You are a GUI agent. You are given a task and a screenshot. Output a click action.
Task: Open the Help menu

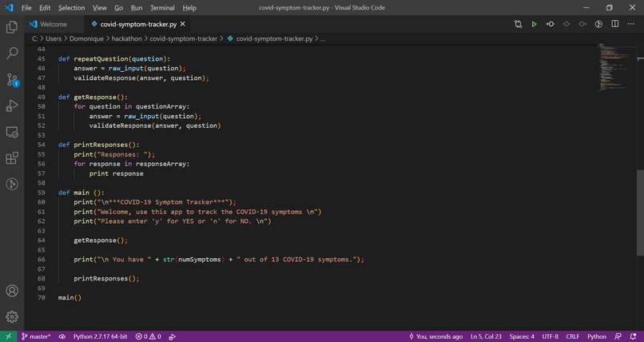[189, 8]
